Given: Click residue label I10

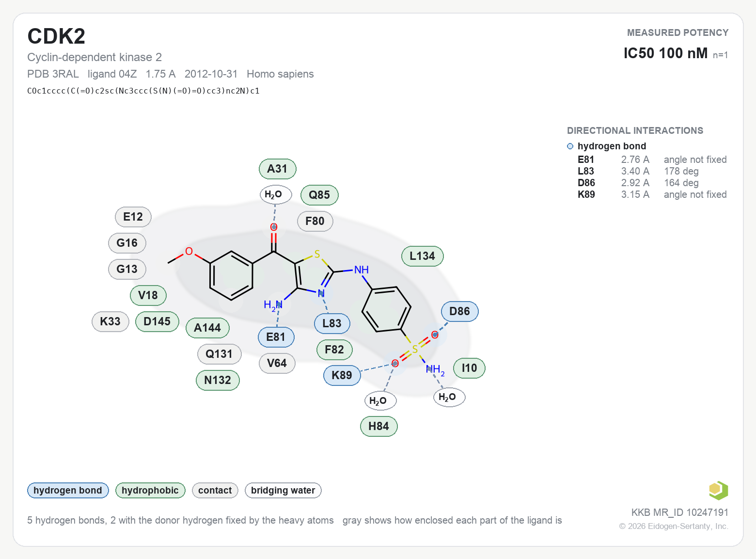Looking at the screenshot, I should [x=469, y=368].
